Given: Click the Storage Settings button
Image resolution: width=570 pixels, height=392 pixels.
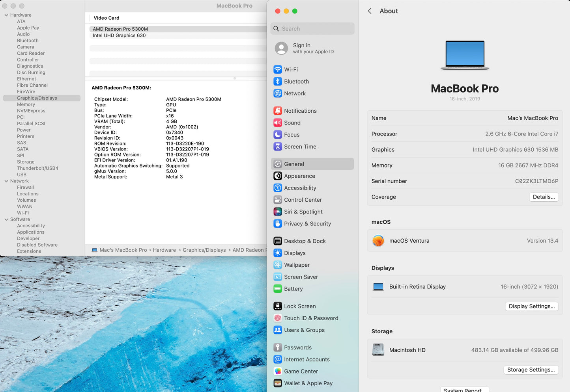Looking at the screenshot, I should [x=531, y=370].
